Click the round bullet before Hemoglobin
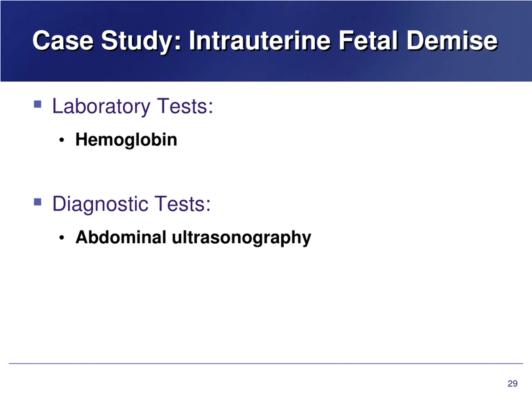The height and width of the screenshot is (399, 532). pyautogui.click(x=62, y=140)
